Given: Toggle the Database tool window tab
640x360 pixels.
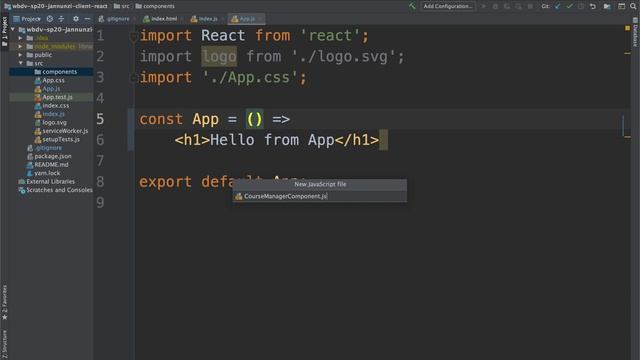Looking at the screenshot, I should 635,33.
